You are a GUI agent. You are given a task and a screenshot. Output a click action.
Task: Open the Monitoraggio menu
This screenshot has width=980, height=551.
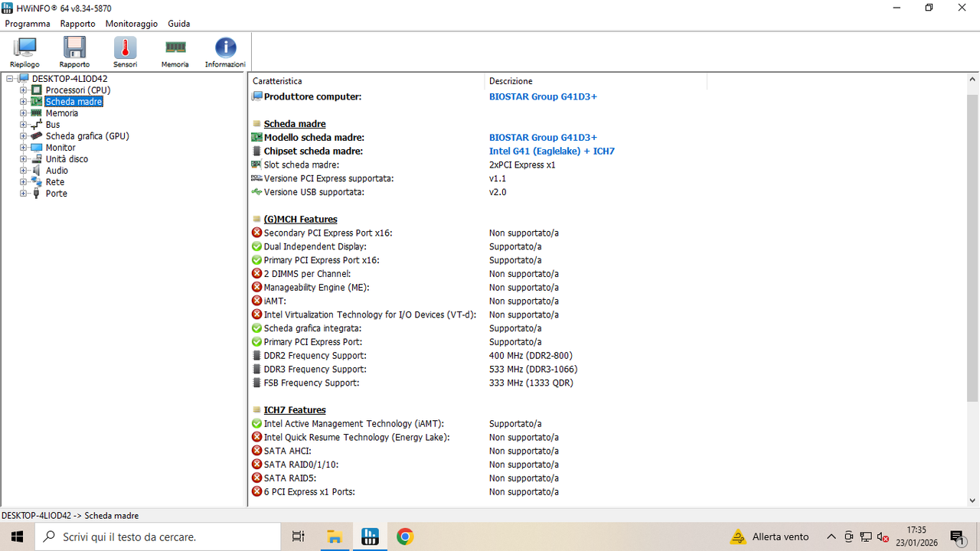(132, 24)
